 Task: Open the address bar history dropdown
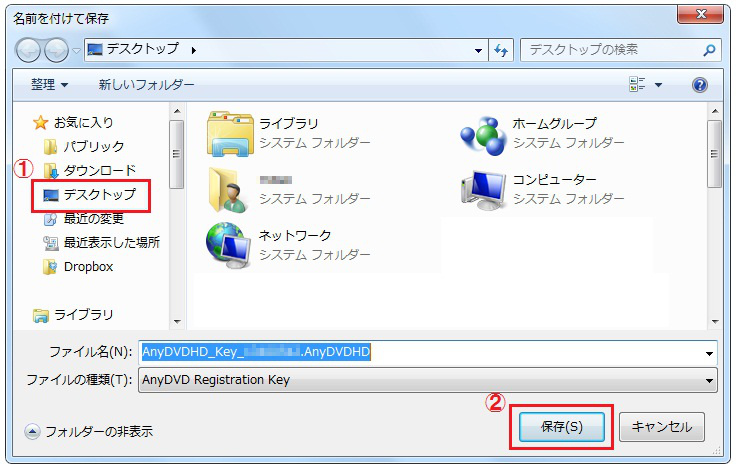coord(478,50)
